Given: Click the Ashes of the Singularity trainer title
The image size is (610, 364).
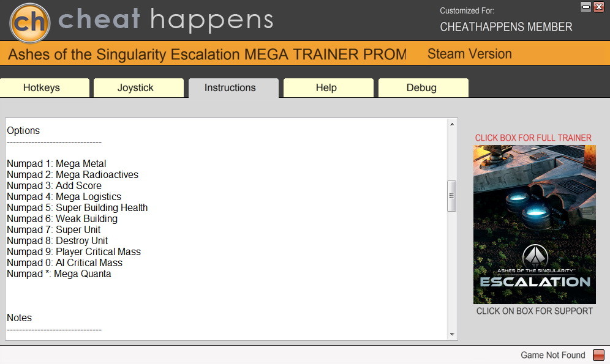Looking at the screenshot, I should pos(208,54).
